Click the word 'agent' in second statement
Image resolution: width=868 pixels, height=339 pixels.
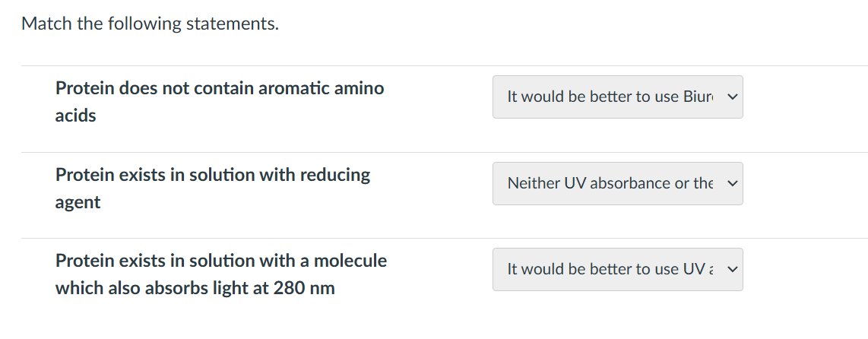78,202
